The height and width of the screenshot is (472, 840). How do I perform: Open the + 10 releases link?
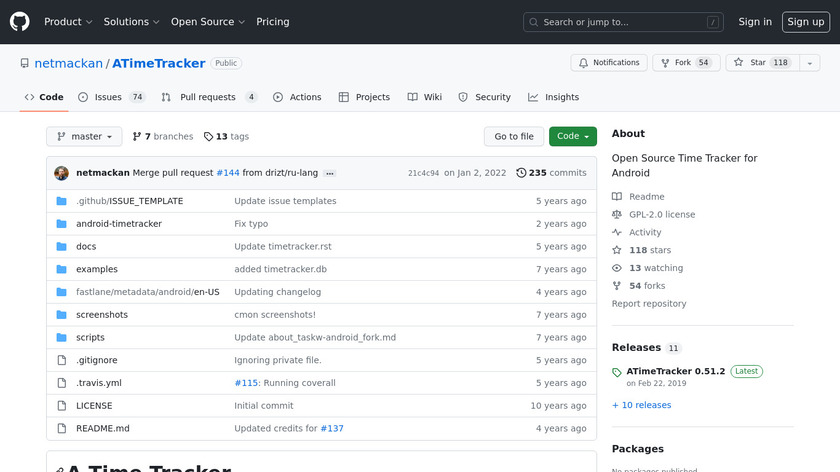click(641, 405)
